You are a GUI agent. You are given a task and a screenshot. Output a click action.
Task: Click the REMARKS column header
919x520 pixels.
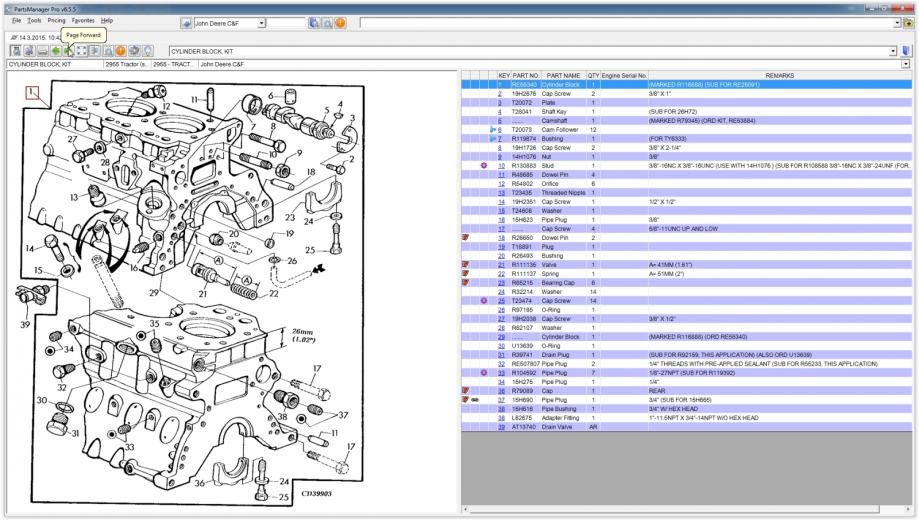(x=780, y=76)
